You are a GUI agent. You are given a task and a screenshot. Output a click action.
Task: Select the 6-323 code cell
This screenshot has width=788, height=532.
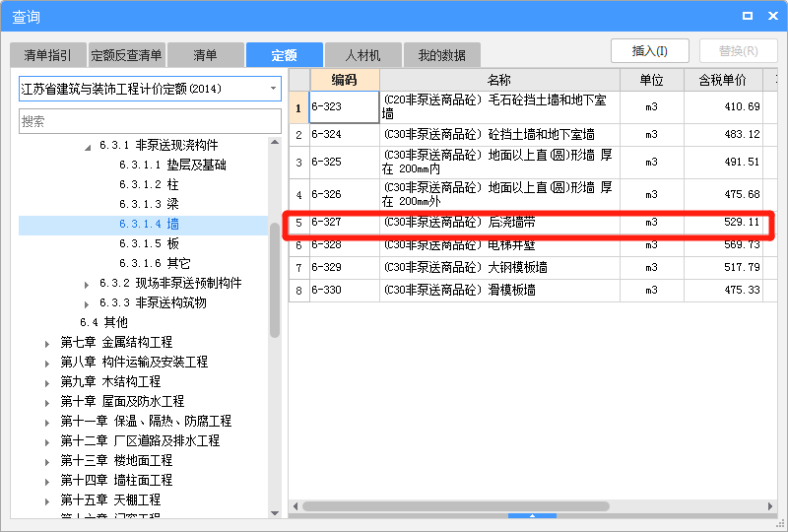pyautogui.click(x=344, y=106)
